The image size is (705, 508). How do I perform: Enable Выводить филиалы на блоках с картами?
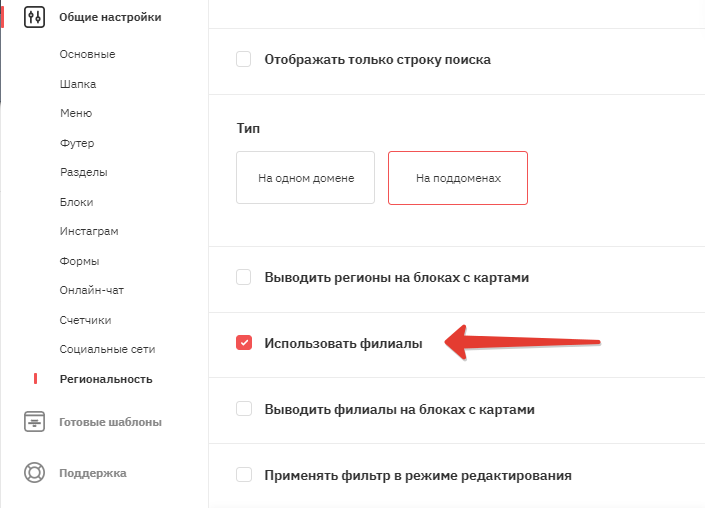(x=244, y=409)
